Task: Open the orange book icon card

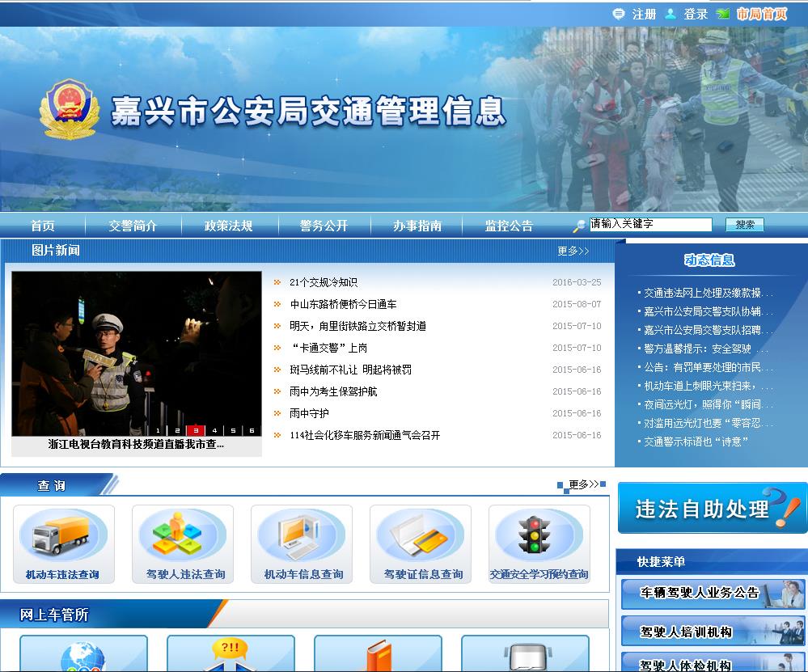Action: [x=378, y=653]
